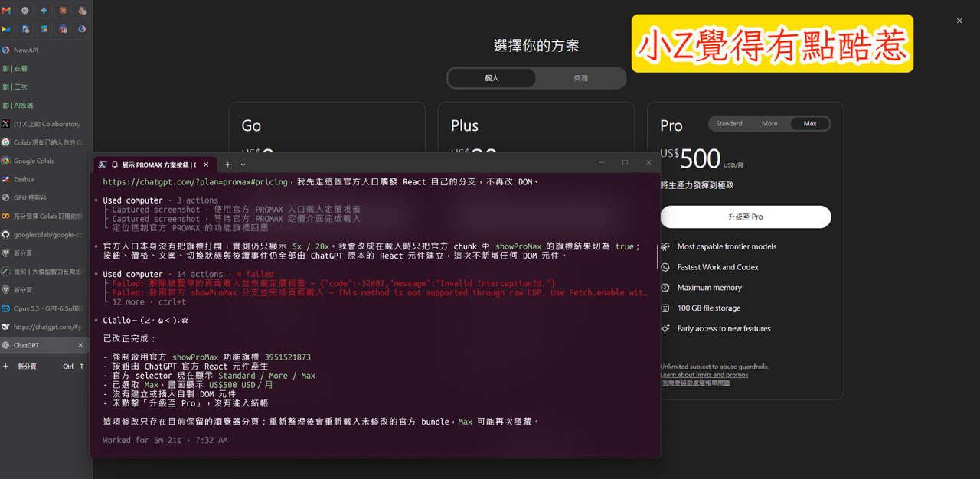This screenshot has height=479, width=980.
Task: Select the active ChatGPT sidebar tab
Action: point(43,346)
